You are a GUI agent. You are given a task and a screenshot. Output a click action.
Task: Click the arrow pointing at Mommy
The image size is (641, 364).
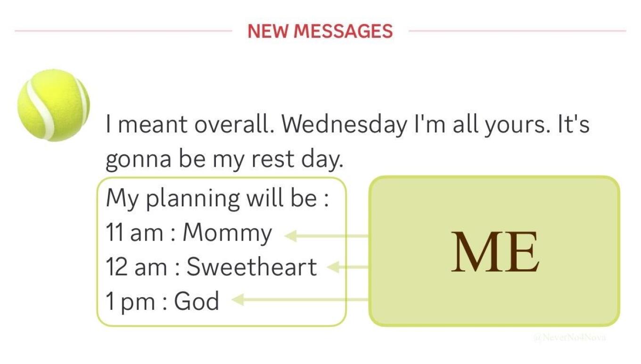326,235
